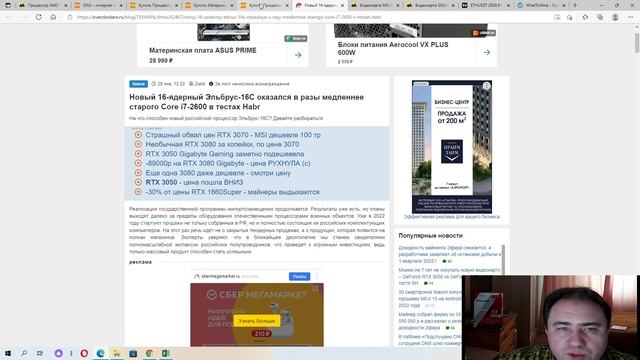
Task: Click the бизнес-центр banner ad
Action: click(x=452, y=147)
